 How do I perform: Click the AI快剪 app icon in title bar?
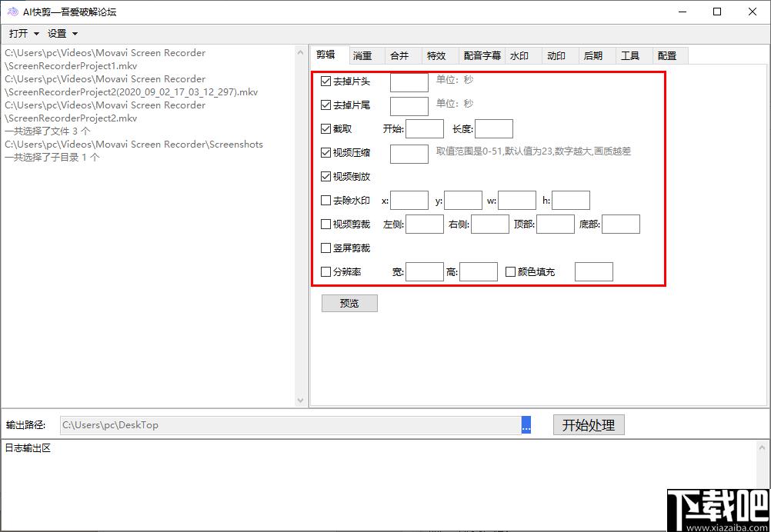click(x=13, y=12)
